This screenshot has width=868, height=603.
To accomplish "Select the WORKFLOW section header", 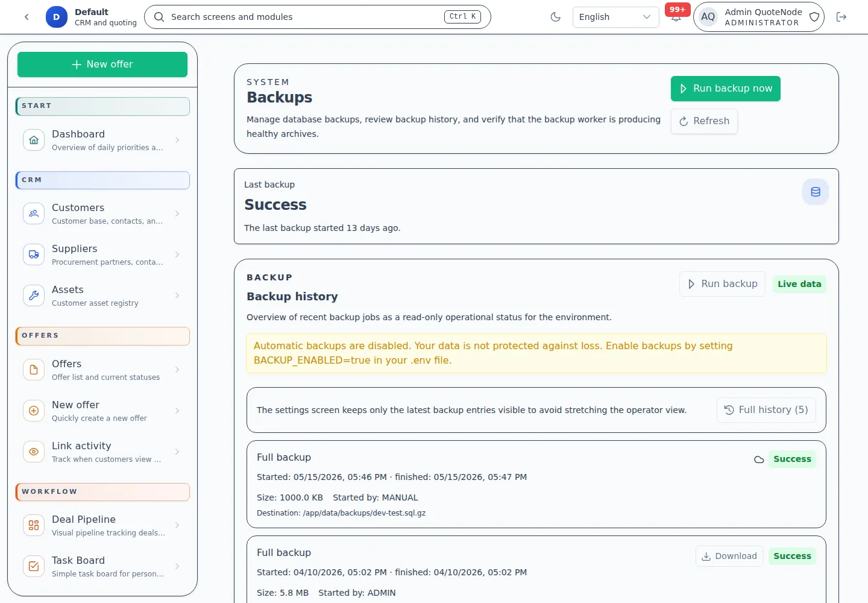I will coord(102,492).
